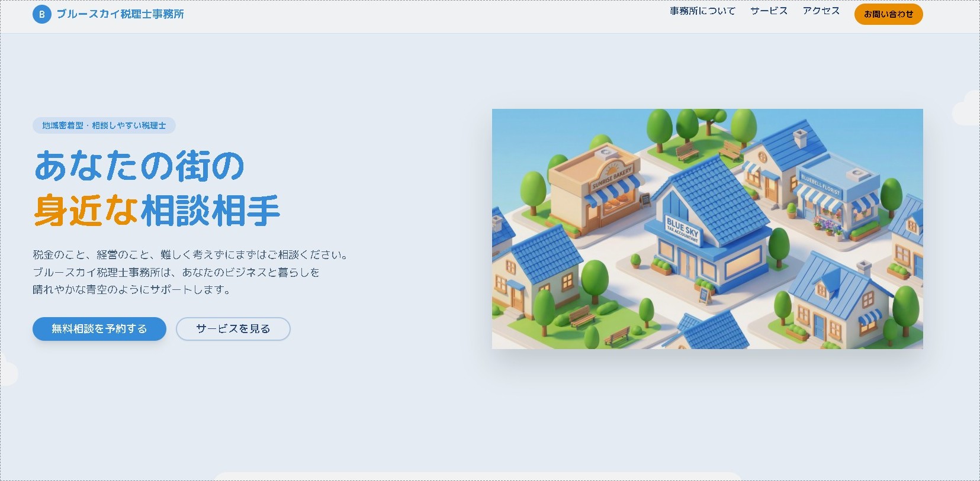Click the 地域密着型・相談しやすい税理士 badge
The image size is (980, 481).
(x=104, y=125)
